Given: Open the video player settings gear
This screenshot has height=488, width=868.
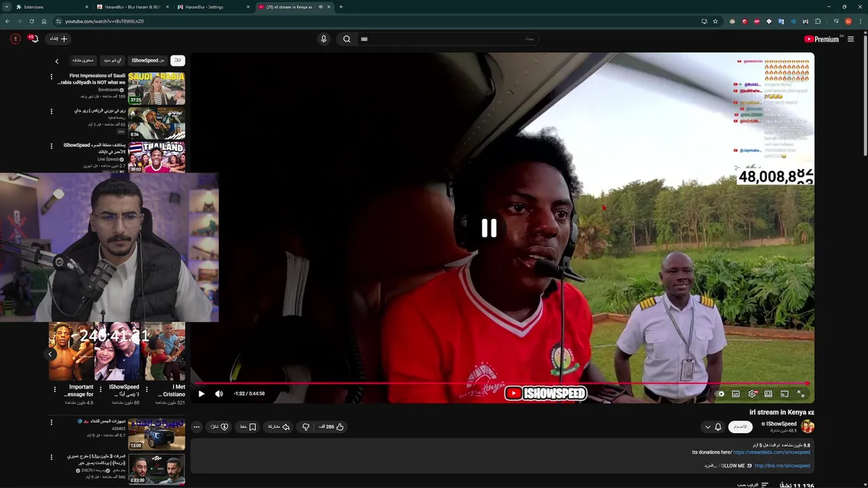Looking at the screenshot, I should 753,394.
